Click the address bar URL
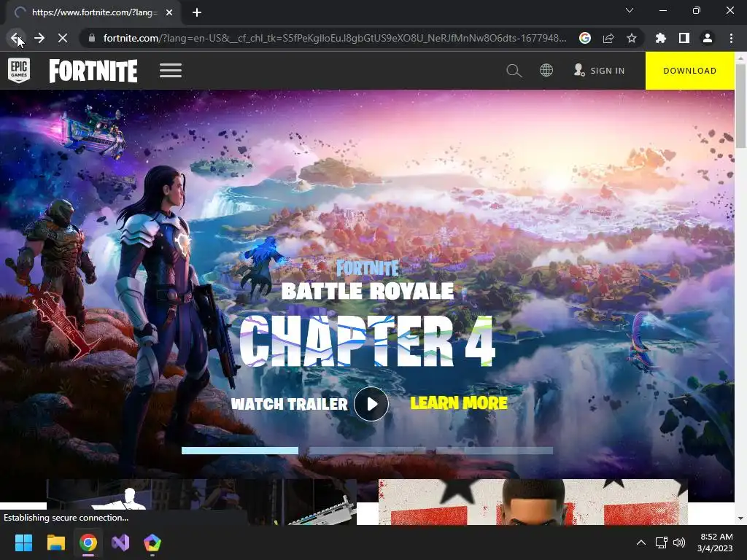747x560 pixels. 334,38
